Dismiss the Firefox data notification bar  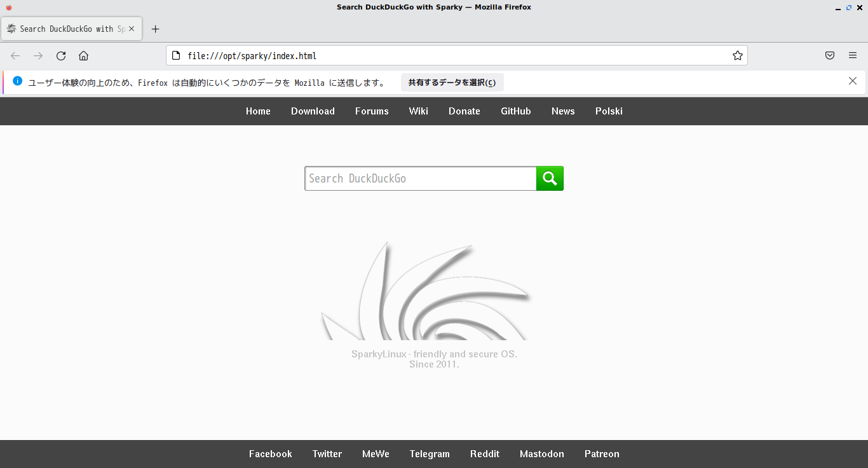tap(853, 81)
